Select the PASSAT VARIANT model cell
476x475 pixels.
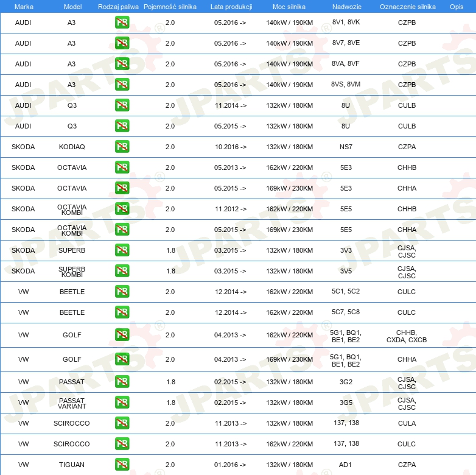tap(72, 403)
